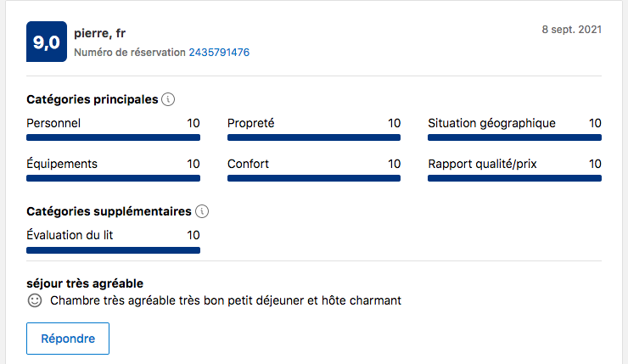Click reviewer name pierre, fr

[100, 34]
